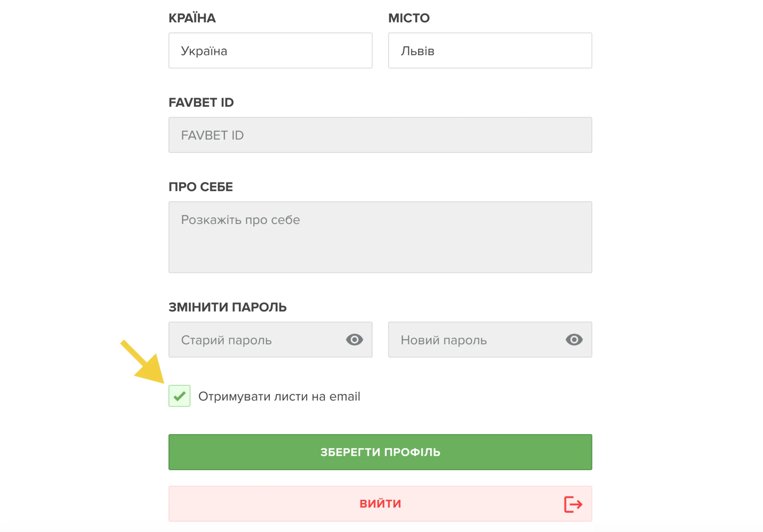Select the FAVBET ID input field
This screenshot has width=763, height=532.
(380, 135)
